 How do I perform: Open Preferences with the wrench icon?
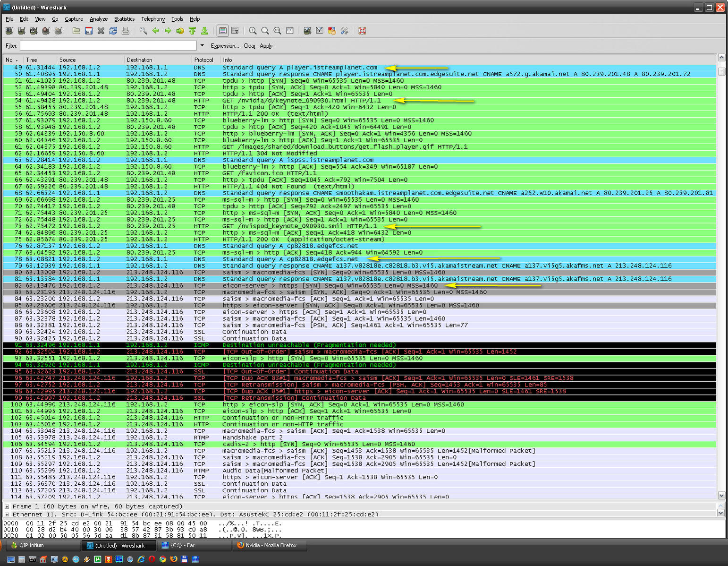pos(344,31)
